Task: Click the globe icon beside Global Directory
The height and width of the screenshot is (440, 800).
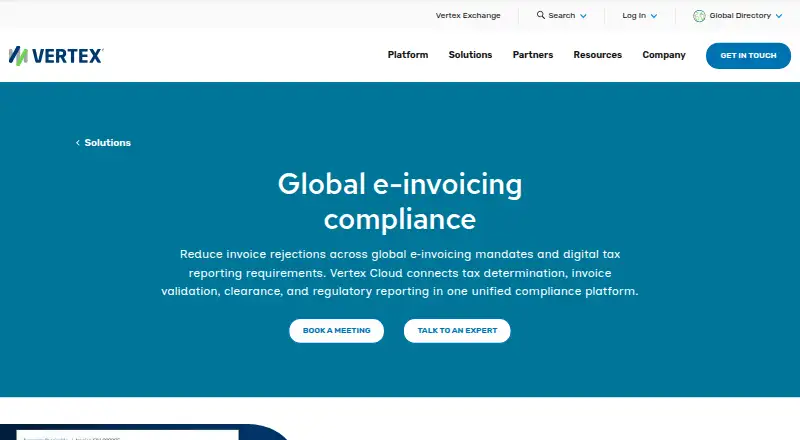Action: click(699, 16)
